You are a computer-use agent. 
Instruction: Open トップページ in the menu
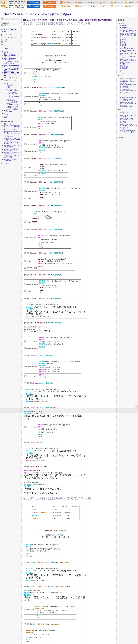point(7,51)
